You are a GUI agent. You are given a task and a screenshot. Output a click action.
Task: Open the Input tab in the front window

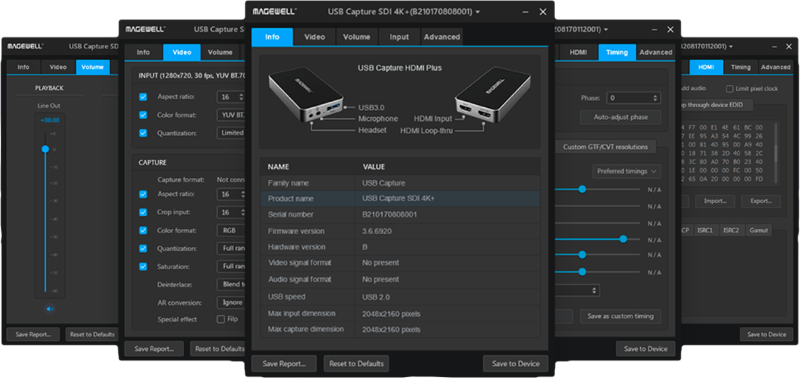[399, 37]
